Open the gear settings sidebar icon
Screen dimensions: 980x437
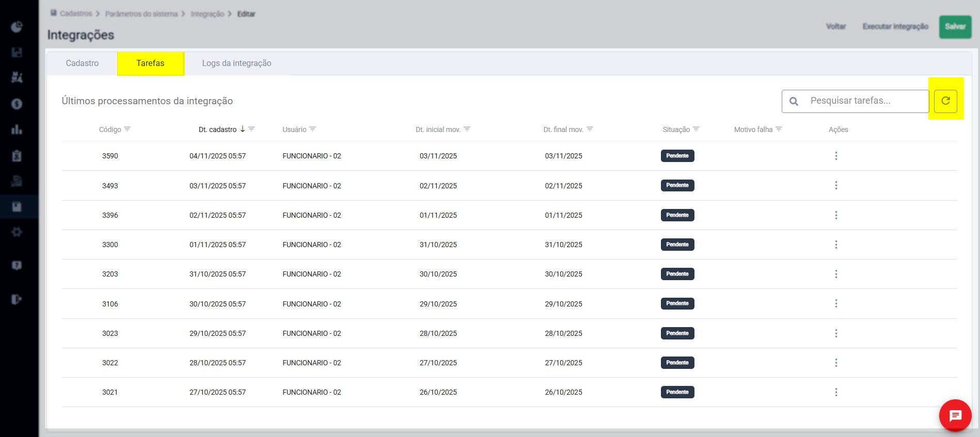tap(17, 232)
